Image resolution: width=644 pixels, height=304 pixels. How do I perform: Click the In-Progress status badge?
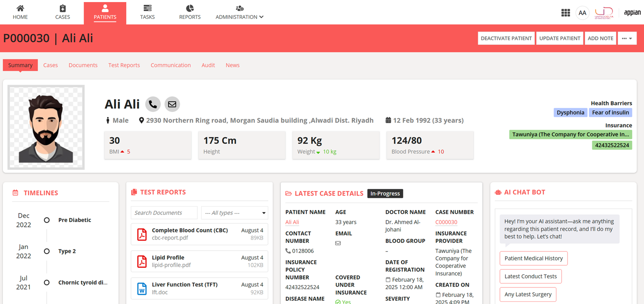[x=385, y=193]
